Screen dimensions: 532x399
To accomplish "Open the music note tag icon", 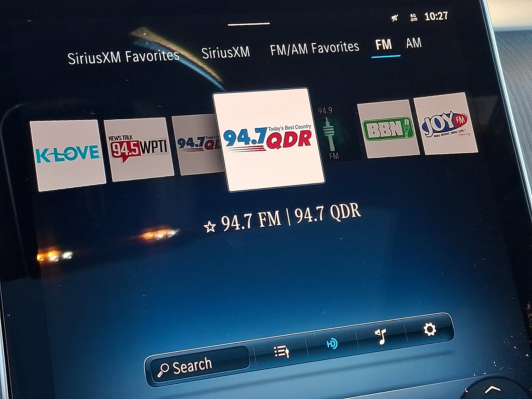I will click(381, 336).
